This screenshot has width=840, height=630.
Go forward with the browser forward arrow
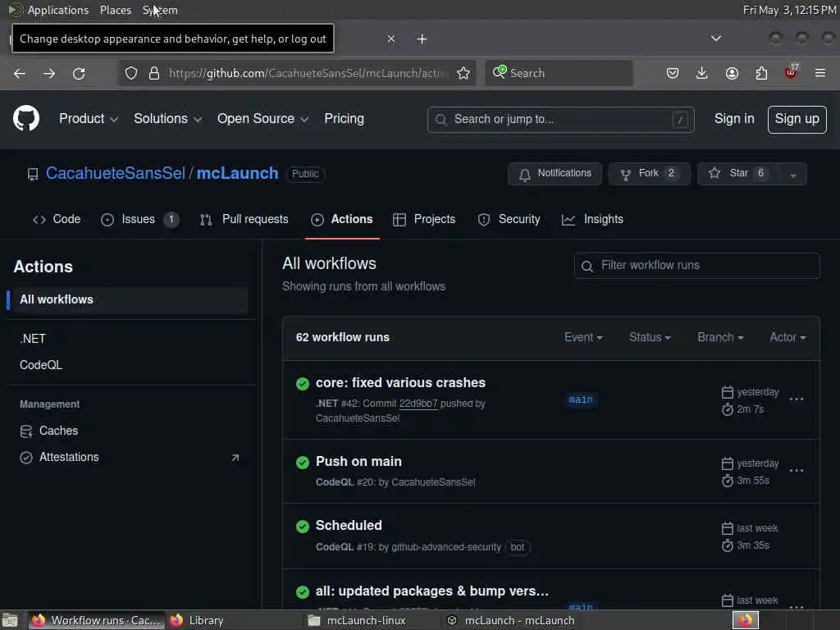coord(49,73)
